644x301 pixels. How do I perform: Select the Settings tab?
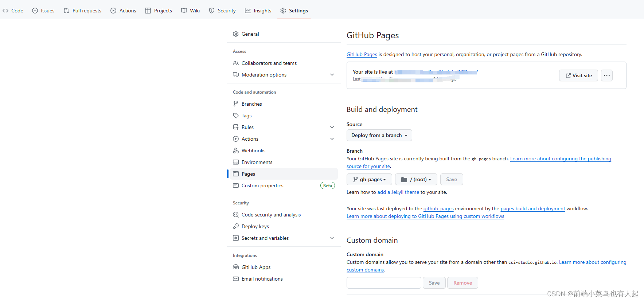pyautogui.click(x=294, y=11)
